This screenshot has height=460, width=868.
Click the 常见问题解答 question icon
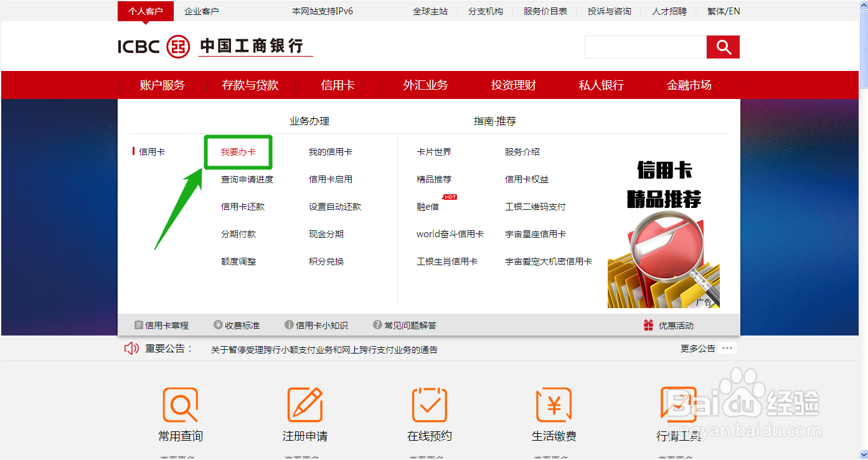pos(377,325)
